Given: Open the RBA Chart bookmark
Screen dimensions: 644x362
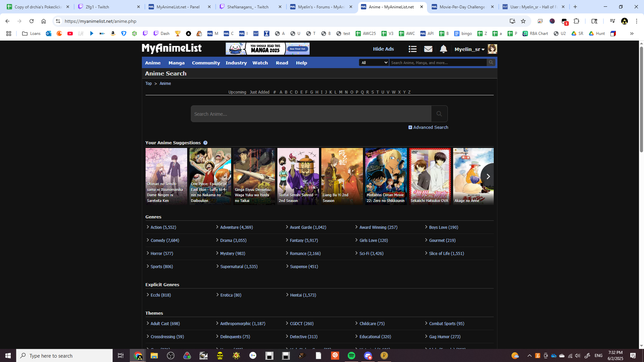Looking at the screenshot, I should pos(535,34).
